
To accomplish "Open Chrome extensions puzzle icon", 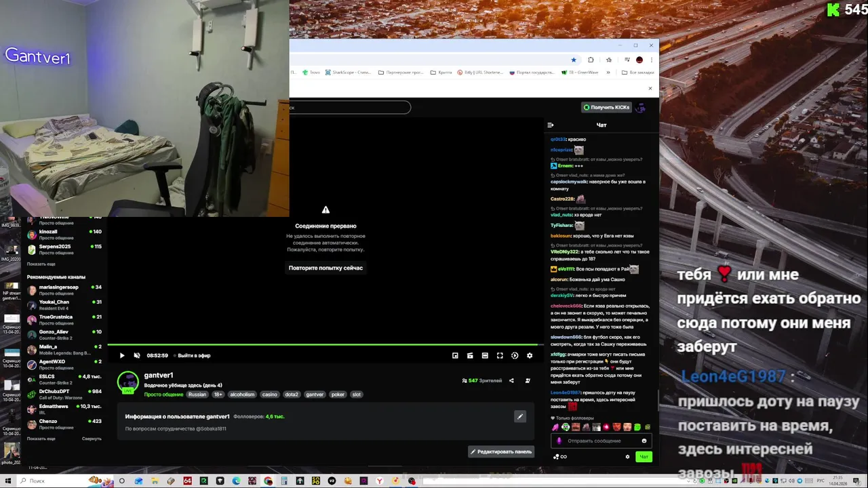I will point(591,60).
